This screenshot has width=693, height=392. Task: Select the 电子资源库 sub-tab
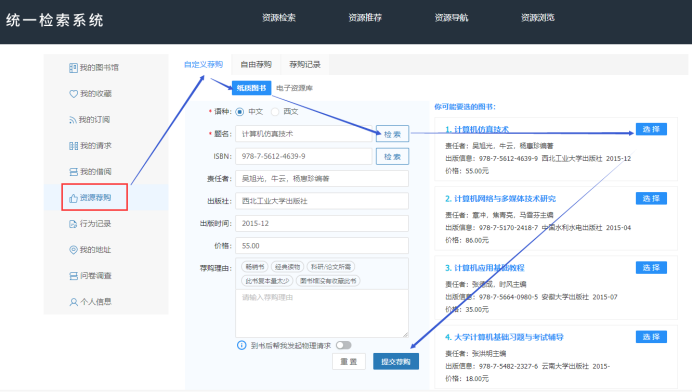tap(294, 88)
